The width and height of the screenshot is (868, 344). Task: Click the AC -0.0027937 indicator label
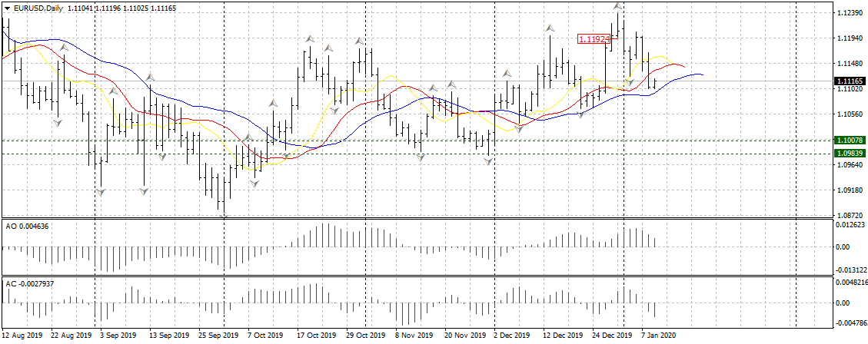point(31,284)
